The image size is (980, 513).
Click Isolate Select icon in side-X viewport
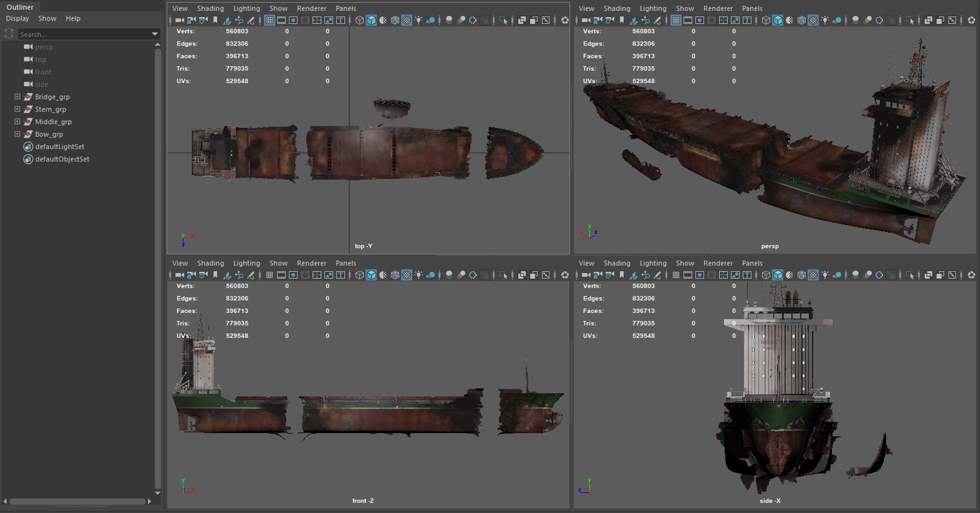(x=910, y=275)
